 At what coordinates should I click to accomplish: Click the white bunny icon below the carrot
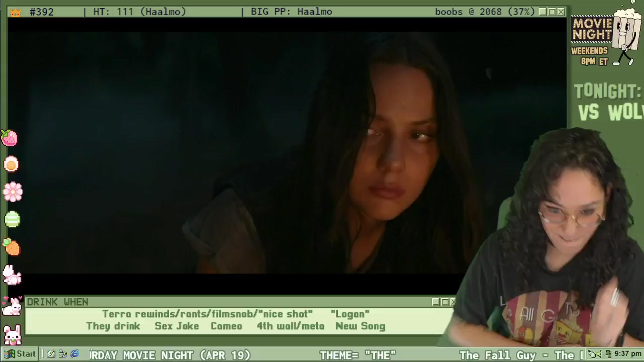12,275
